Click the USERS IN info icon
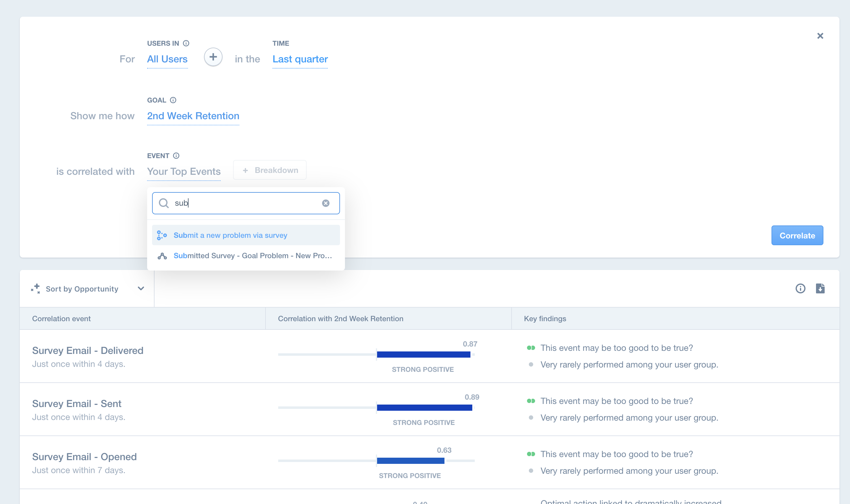Image resolution: width=850 pixels, height=504 pixels. (186, 44)
